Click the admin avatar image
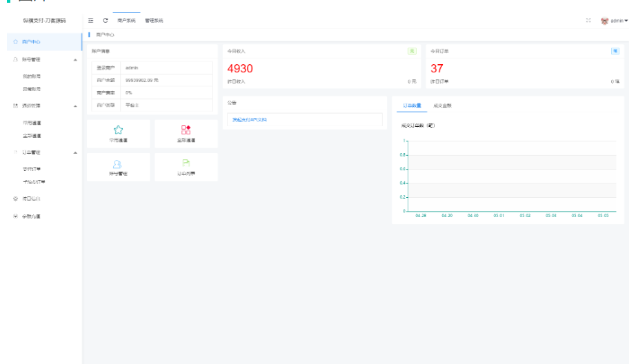636x364 pixels. pos(604,21)
